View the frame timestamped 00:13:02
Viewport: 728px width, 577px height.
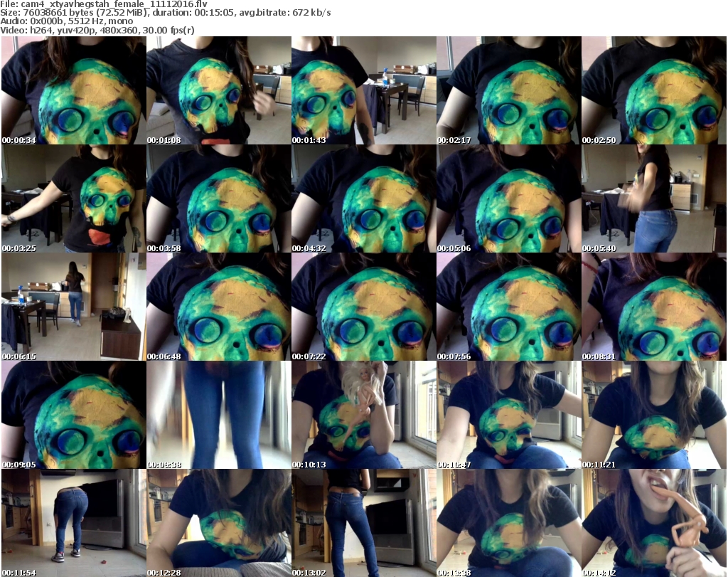[363, 523]
